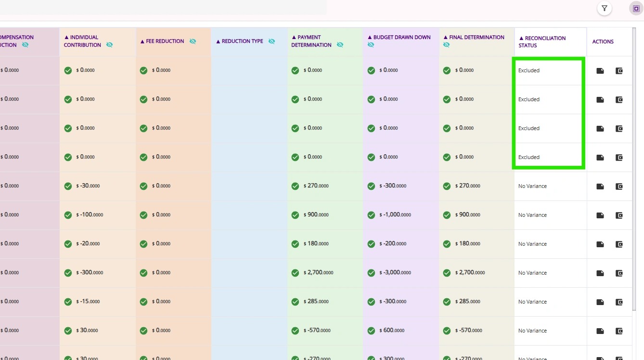Open the note icon in first Excluded row
Screen dimensions: 644x360
click(x=600, y=71)
